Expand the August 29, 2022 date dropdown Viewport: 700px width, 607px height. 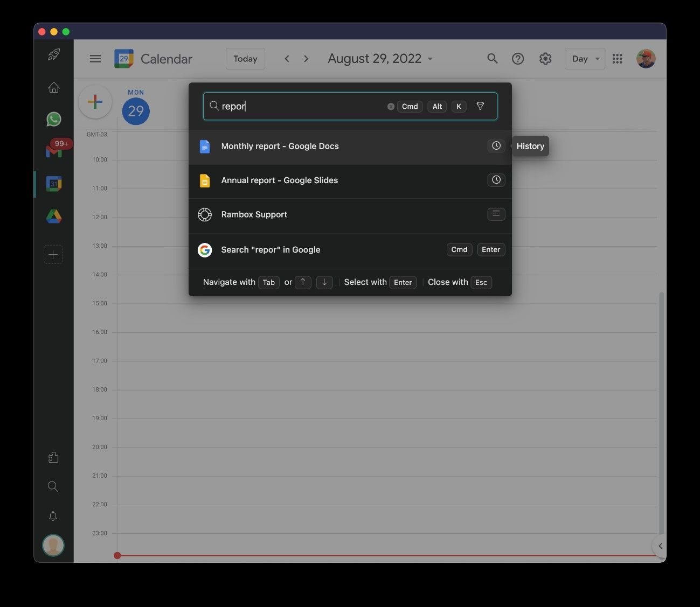click(x=429, y=59)
